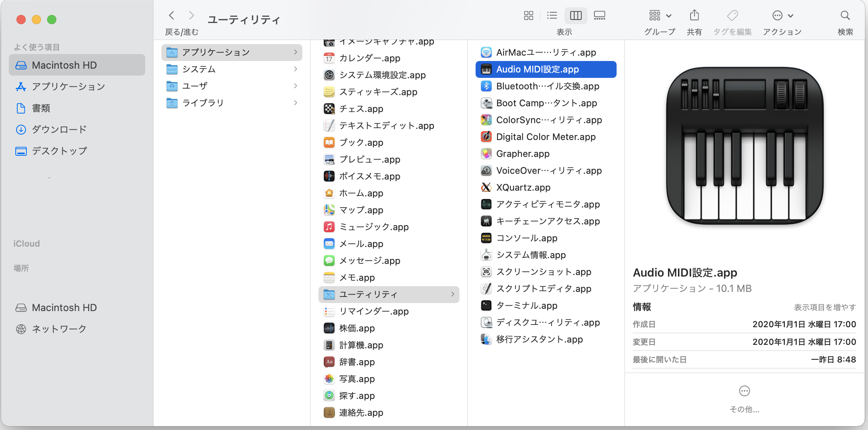Click the Share toolbar icon
This screenshot has height=430, width=868.
[694, 16]
